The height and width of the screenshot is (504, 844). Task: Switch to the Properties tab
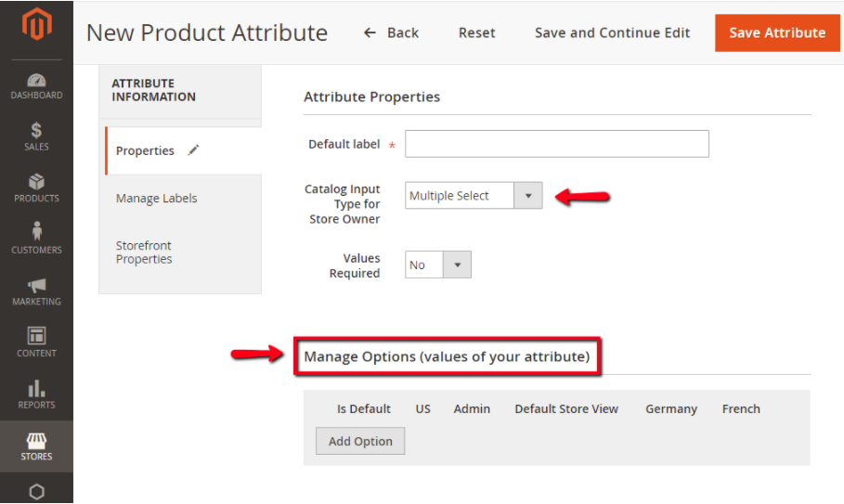[145, 151]
